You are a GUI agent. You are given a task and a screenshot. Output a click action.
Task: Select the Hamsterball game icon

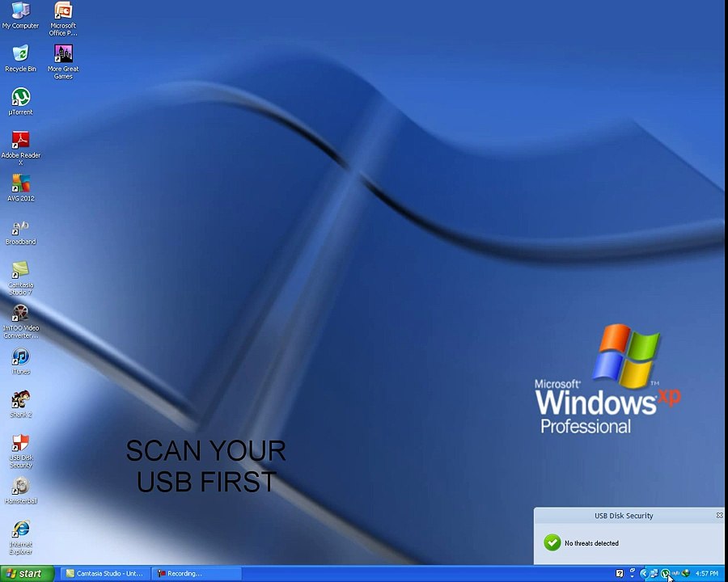tap(20, 490)
